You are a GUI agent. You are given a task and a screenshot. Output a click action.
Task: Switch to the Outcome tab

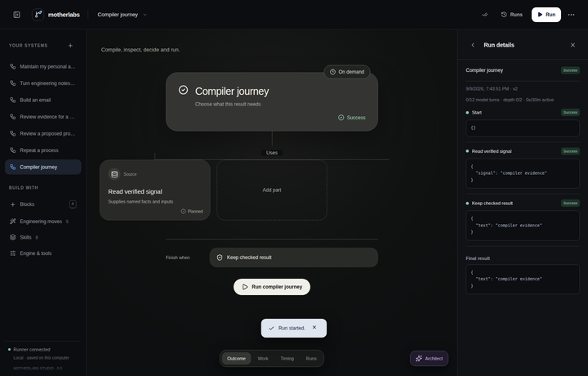236,358
